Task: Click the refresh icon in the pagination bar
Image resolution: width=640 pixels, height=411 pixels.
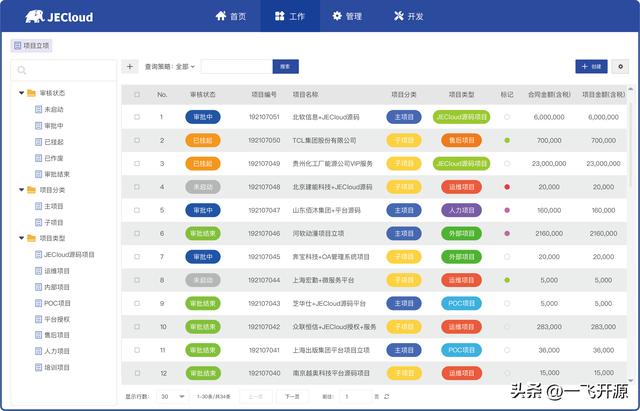Action: point(387,396)
